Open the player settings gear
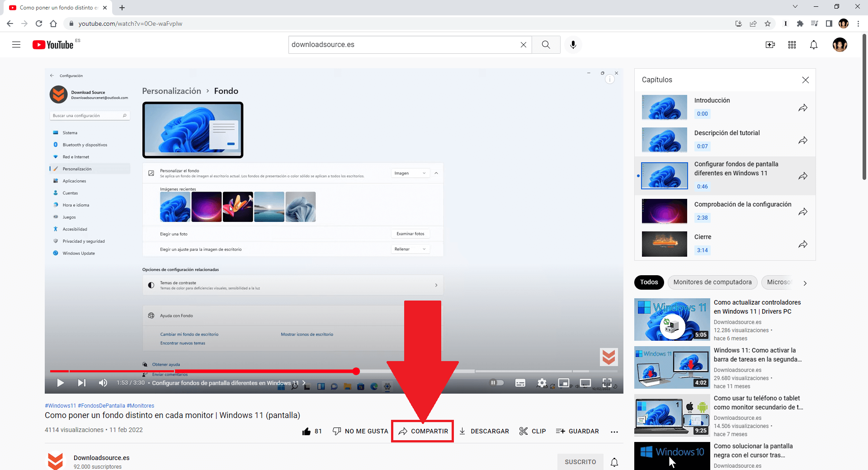Image resolution: width=868 pixels, height=470 pixels. click(x=542, y=383)
